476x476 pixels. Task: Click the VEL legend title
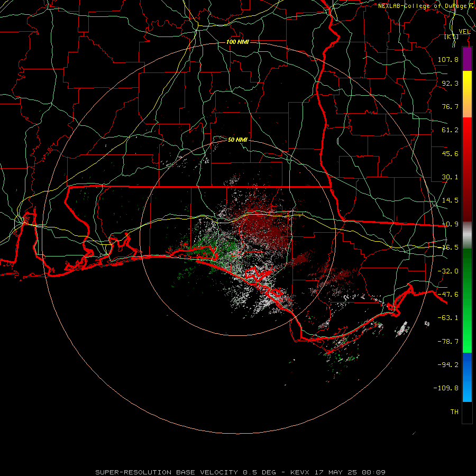[464, 32]
